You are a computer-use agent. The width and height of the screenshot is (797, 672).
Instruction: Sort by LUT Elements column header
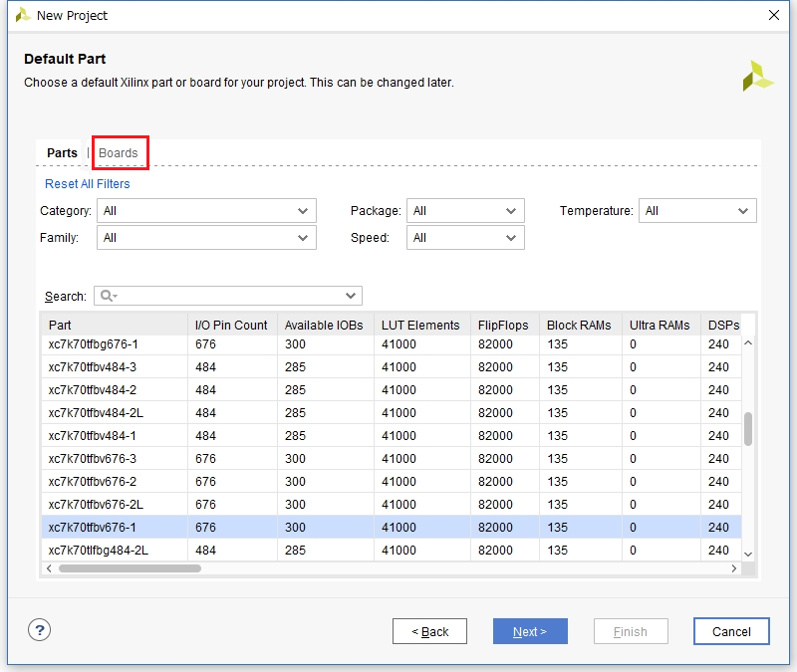tap(421, 326)
